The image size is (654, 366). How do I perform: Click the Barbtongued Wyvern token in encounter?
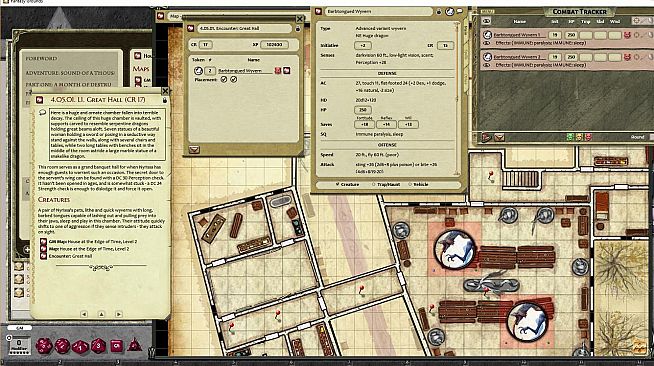point(199,71)
